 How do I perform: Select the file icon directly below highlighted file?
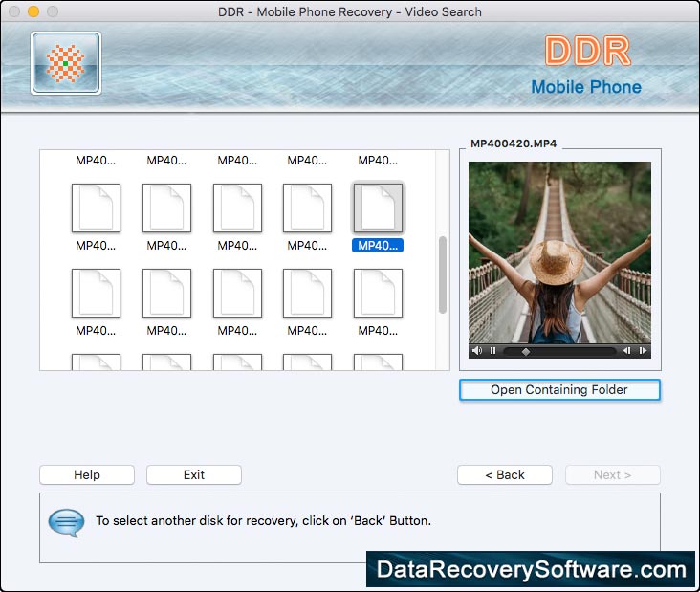pyautogui.click(x=378, y=294)
